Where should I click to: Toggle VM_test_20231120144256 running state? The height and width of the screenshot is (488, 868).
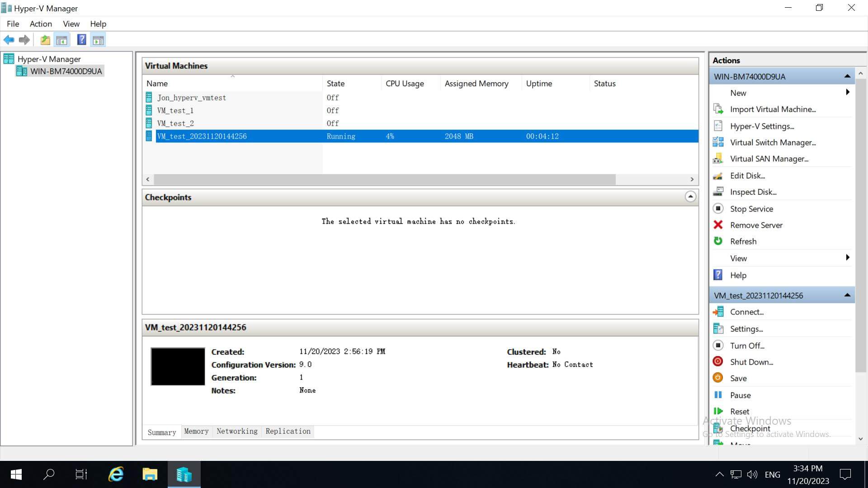746,345
